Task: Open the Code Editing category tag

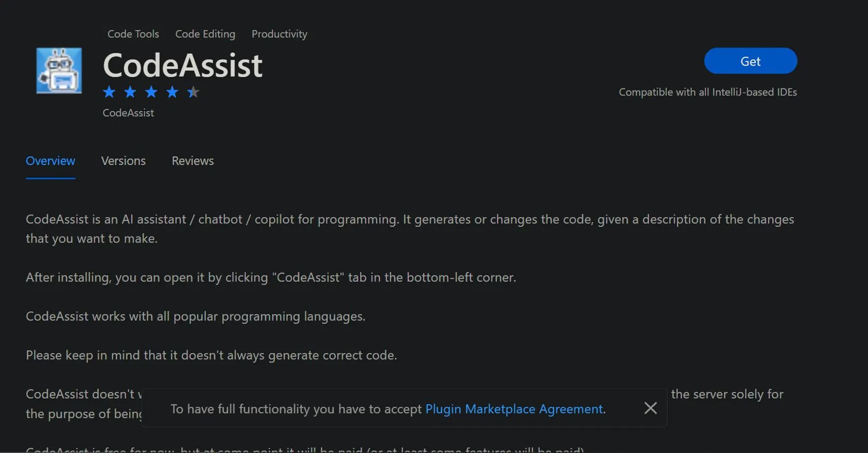Action: click(x=205, y=34)
